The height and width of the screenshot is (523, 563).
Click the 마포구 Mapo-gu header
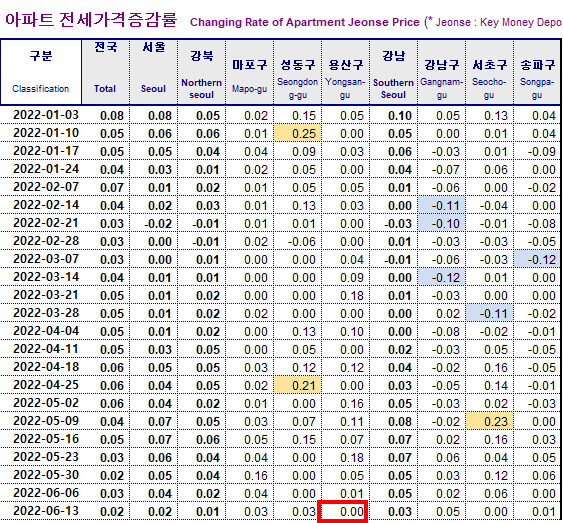pos(250,72)
